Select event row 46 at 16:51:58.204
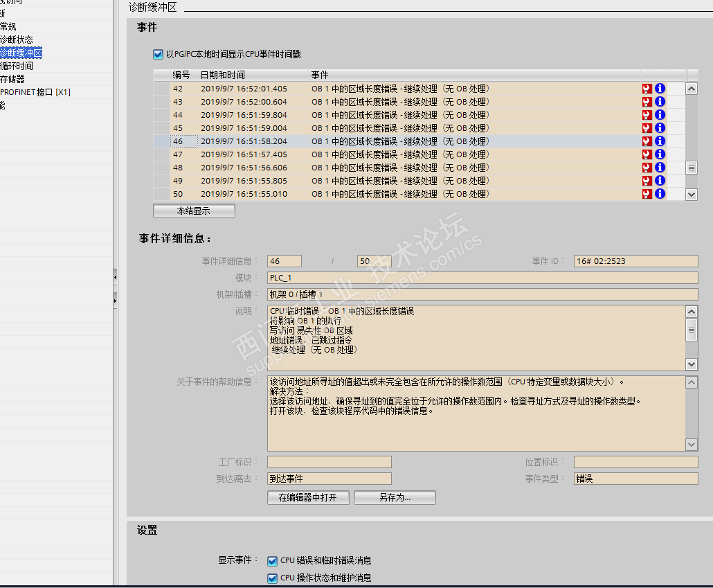Viewport: 713px width, 588px height. pos(419,141)
